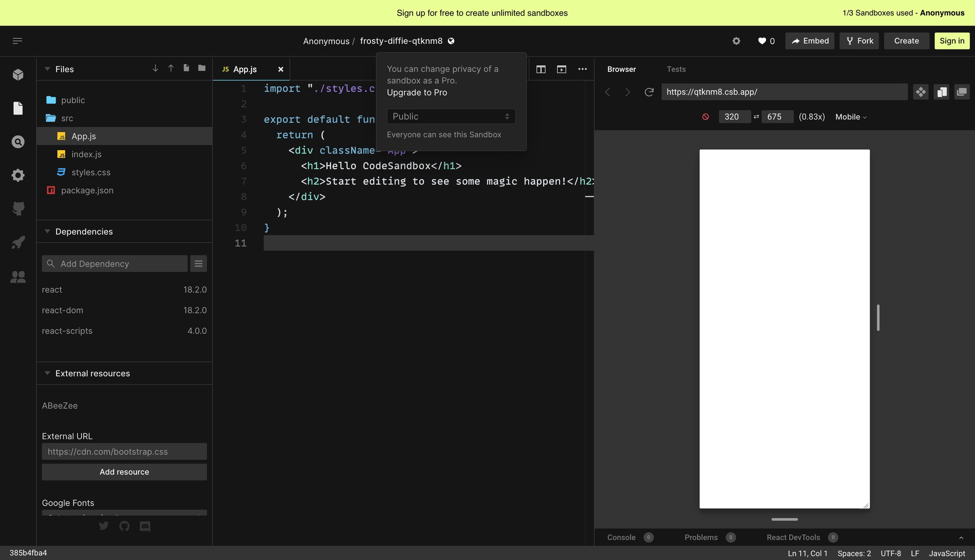Expand the public folder
The image size is (975, 560).
(124, 100)
